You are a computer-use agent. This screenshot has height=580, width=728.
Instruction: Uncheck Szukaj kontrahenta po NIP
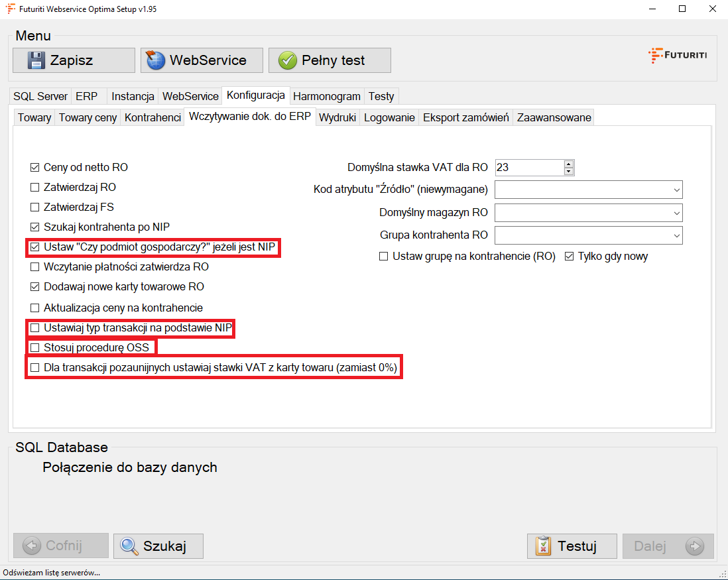pos(35,227)
